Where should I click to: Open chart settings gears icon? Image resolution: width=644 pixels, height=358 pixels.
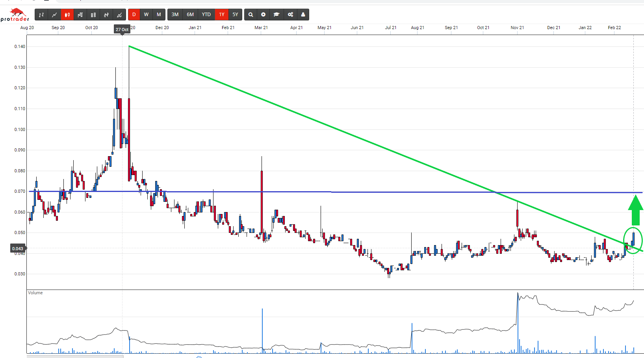[290, 15]
